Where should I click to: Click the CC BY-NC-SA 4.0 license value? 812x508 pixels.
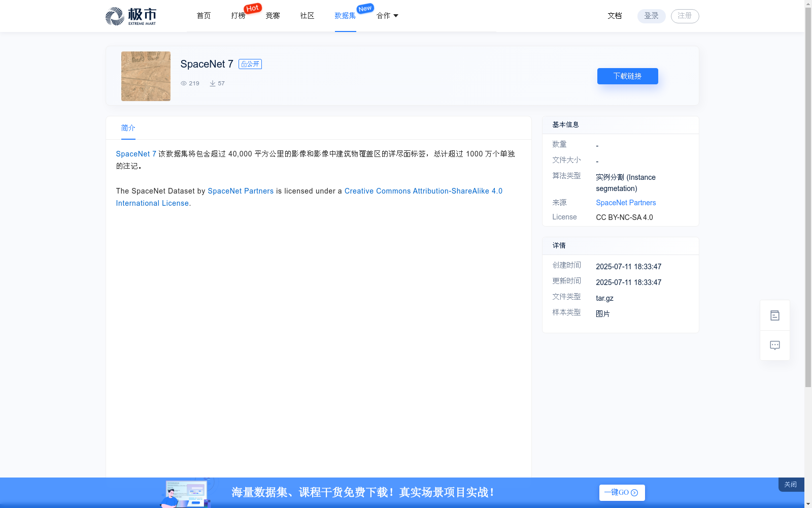click(624, 217)
